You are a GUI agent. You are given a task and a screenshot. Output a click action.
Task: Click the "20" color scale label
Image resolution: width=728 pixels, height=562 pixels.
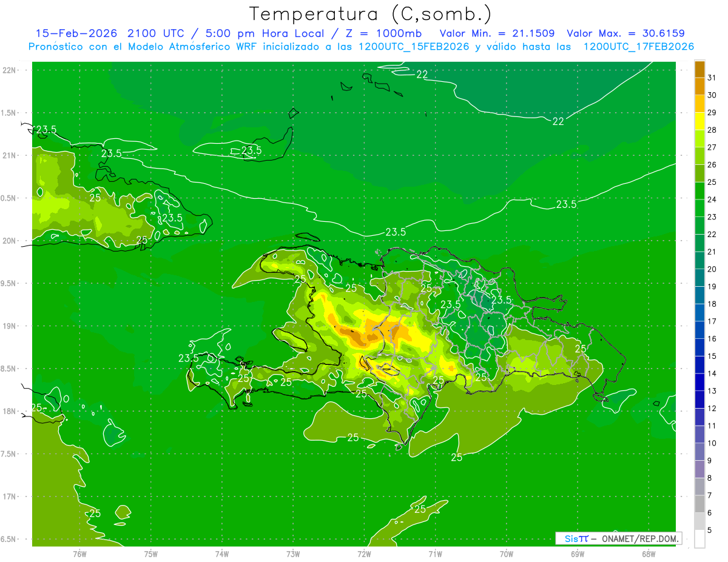click(712, 269)
